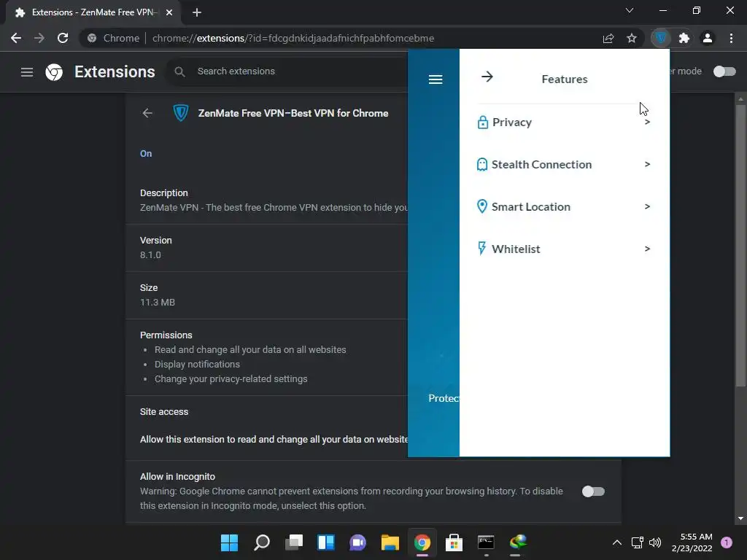
Task: Open Chrome's three-dot menu
Action: (x=731, y=38)
